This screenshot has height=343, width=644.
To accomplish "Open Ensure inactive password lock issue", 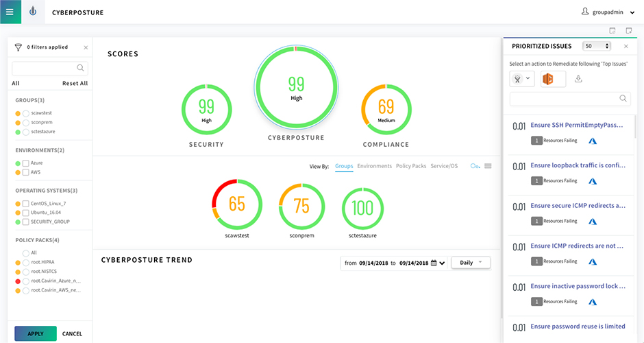I will pos(578,286).
